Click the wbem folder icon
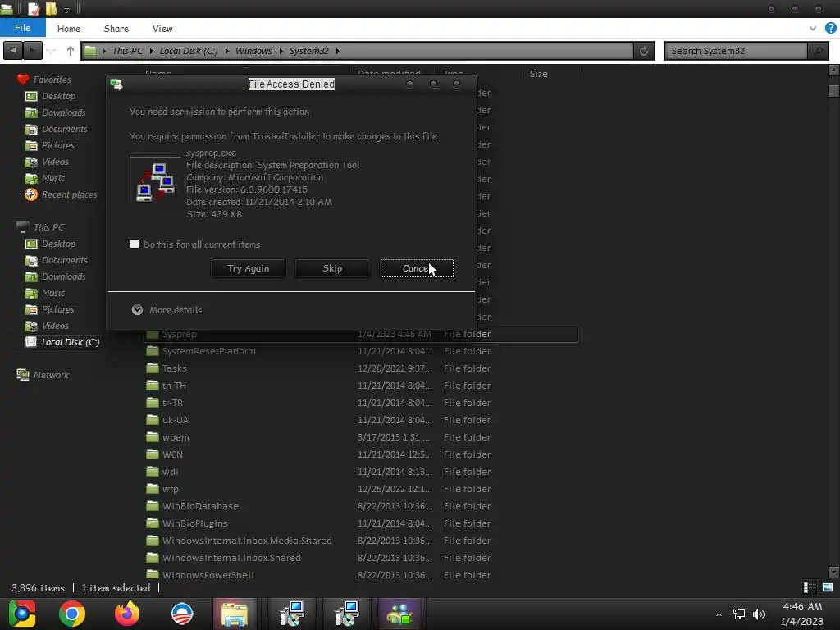840x630 pixels. (x=153, y=436)
